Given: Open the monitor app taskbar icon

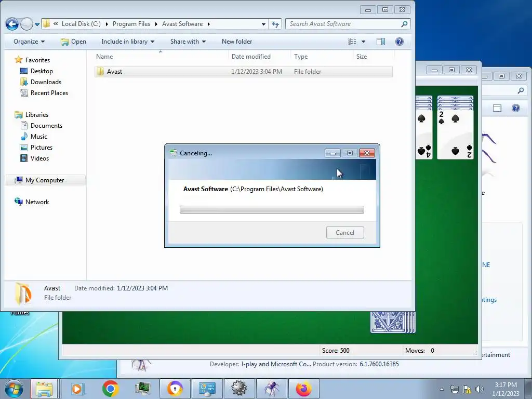Looking at the screenshot, I should [143, 389].
